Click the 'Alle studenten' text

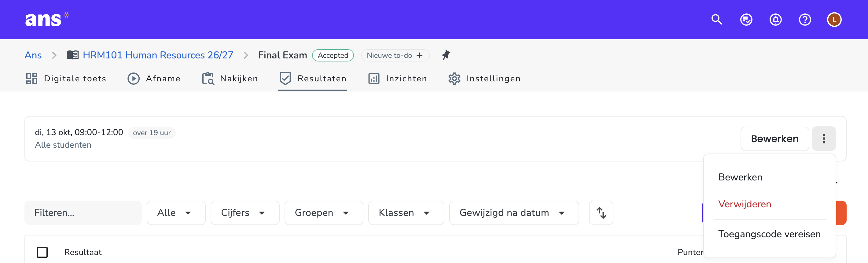pos(63,145)
